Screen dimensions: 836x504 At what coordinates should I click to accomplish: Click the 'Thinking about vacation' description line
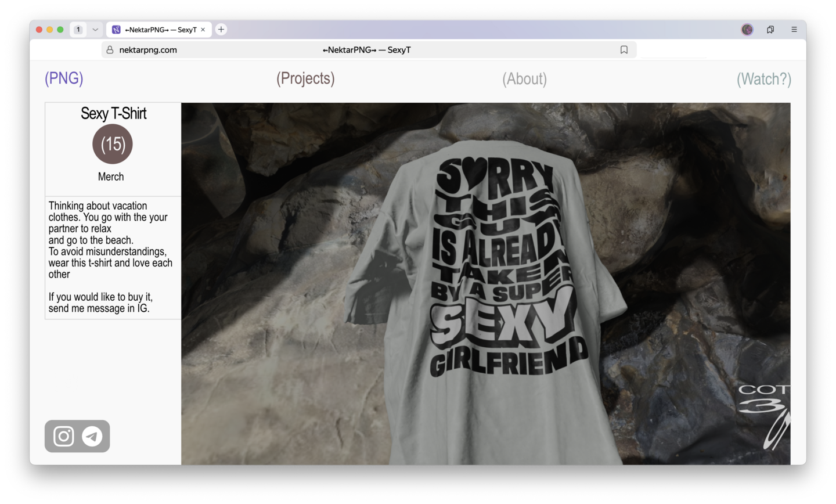point(98,206)
